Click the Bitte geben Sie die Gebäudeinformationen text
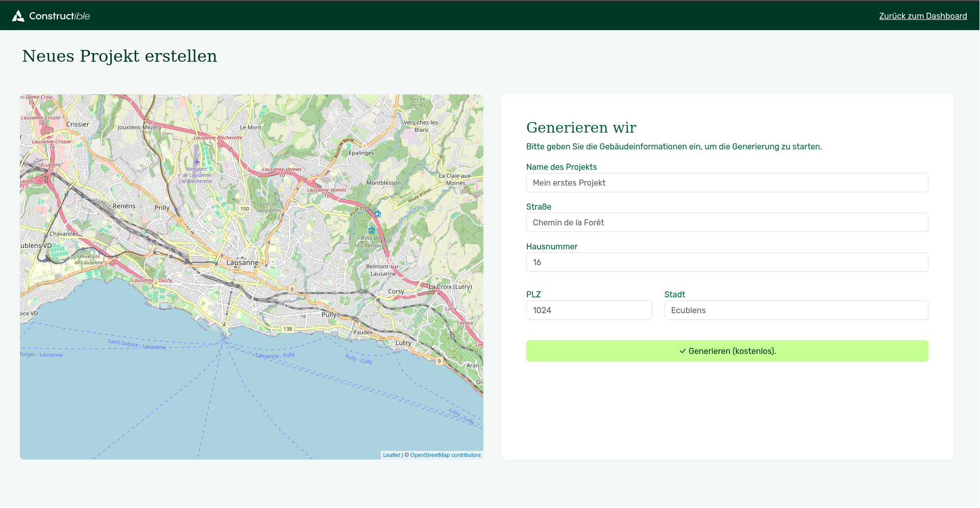The image size is (980, 508). (x=674, y=146)
